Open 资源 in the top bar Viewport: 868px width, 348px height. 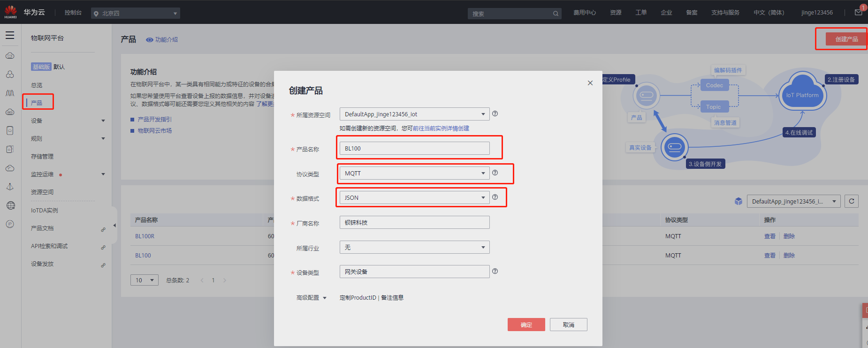pyautogui.click(x=616, y=13)
